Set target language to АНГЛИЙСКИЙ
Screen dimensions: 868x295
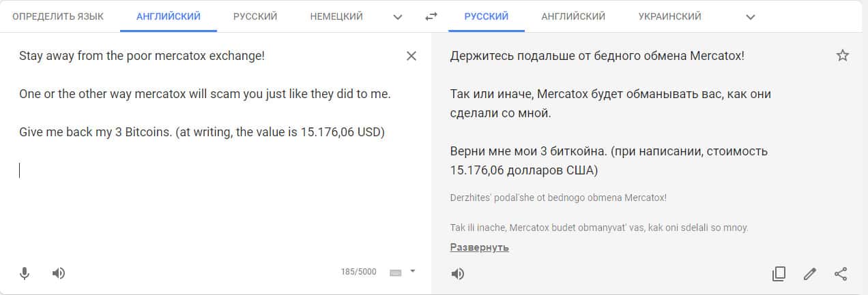tap(573, 16)
